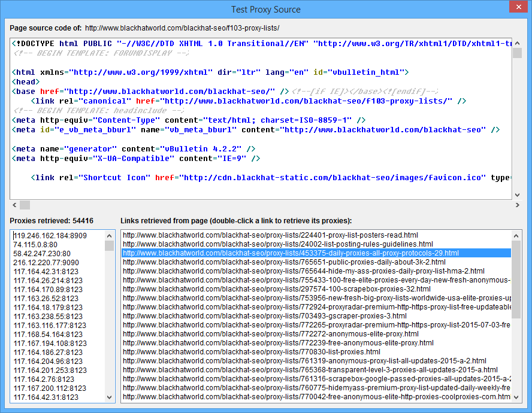Click the source code up scroll arrow

(517, 43)
